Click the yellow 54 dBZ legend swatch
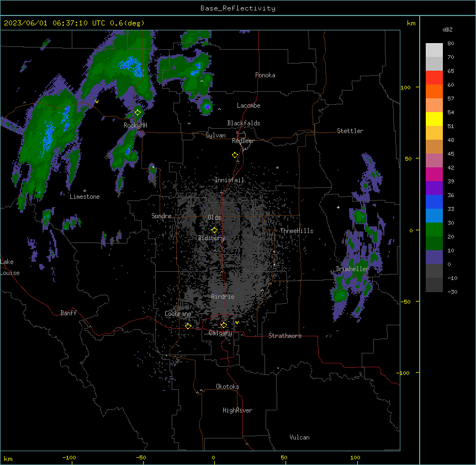The width and height of the screenshot is (476, 465). click(x=434, y=119)
